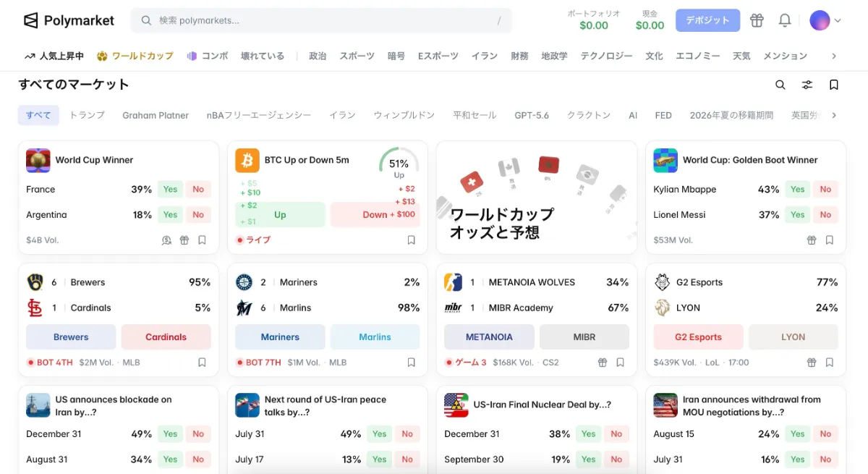Click US-Iran Final Nuclear Deal thumbnail
Image resolution: width=868 pixels, height=474 pixels.
456,405
